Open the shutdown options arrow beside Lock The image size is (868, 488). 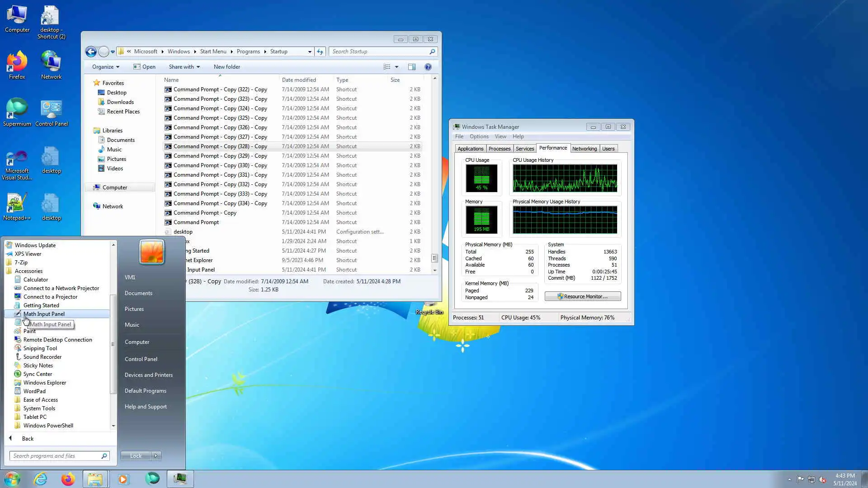tap(156, 456)
